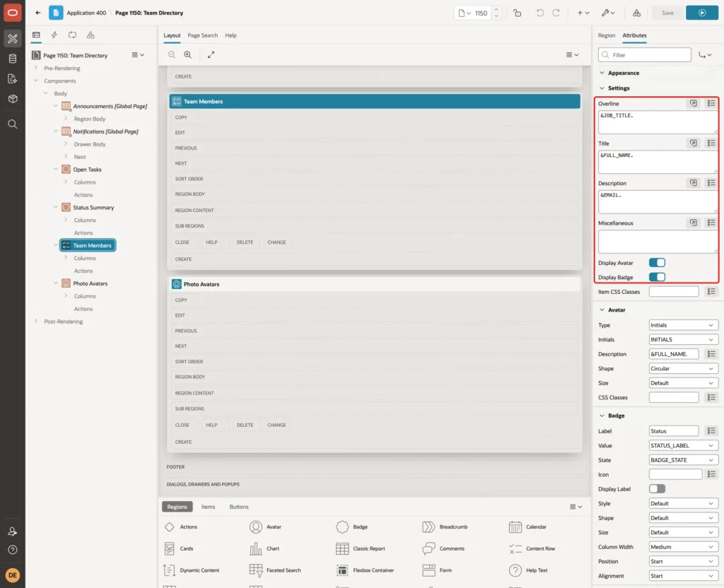Viewport: 724px width, 588px height.
Task: Switch to the Rendering tree tab icon
Action: (36, 35)
